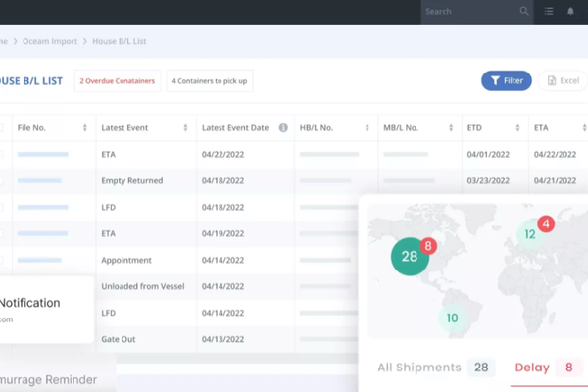588x392 pixels.
Task: Sort by the HB/L No. column
Action: (367, 128)
